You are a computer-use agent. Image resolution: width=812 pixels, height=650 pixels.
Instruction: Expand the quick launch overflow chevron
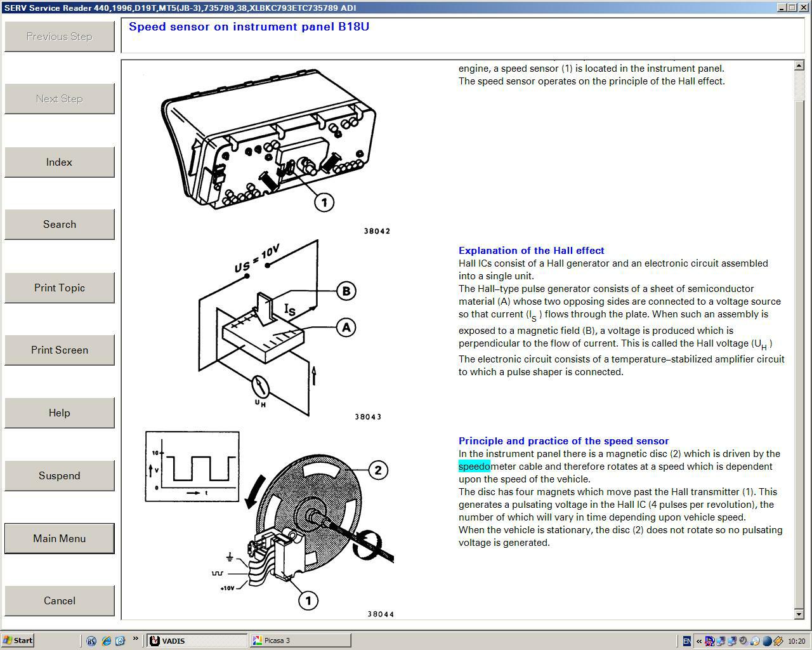click(135, 639)
